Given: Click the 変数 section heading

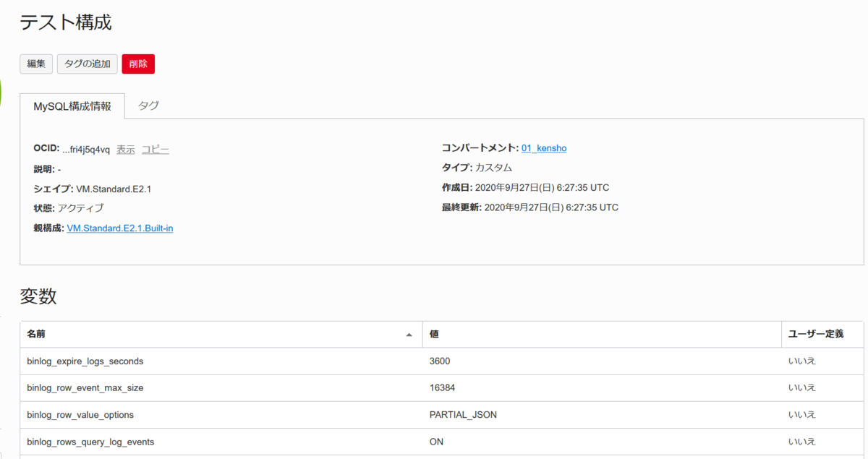Looking at the screenshot, I should (x=38, y=296).
